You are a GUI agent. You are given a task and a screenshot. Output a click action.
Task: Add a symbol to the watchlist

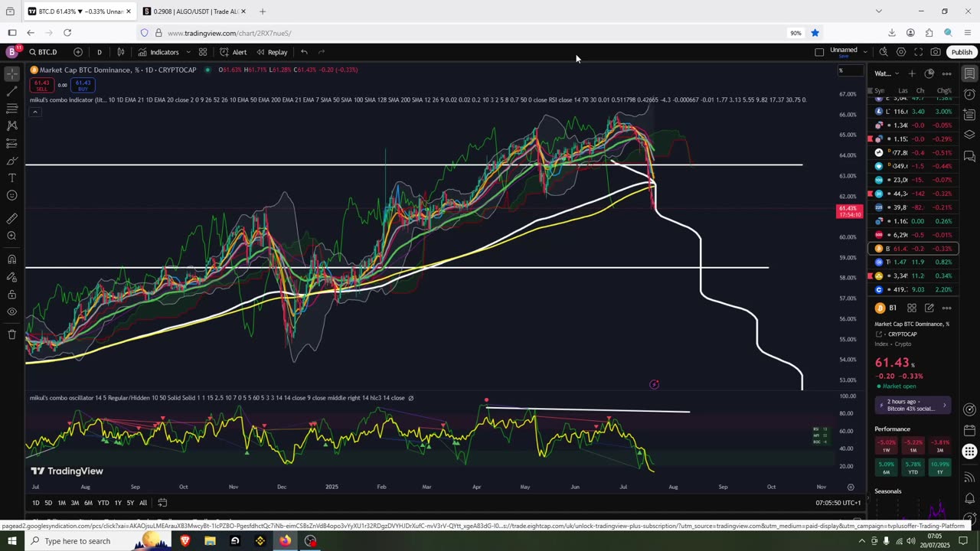(912, 73)
